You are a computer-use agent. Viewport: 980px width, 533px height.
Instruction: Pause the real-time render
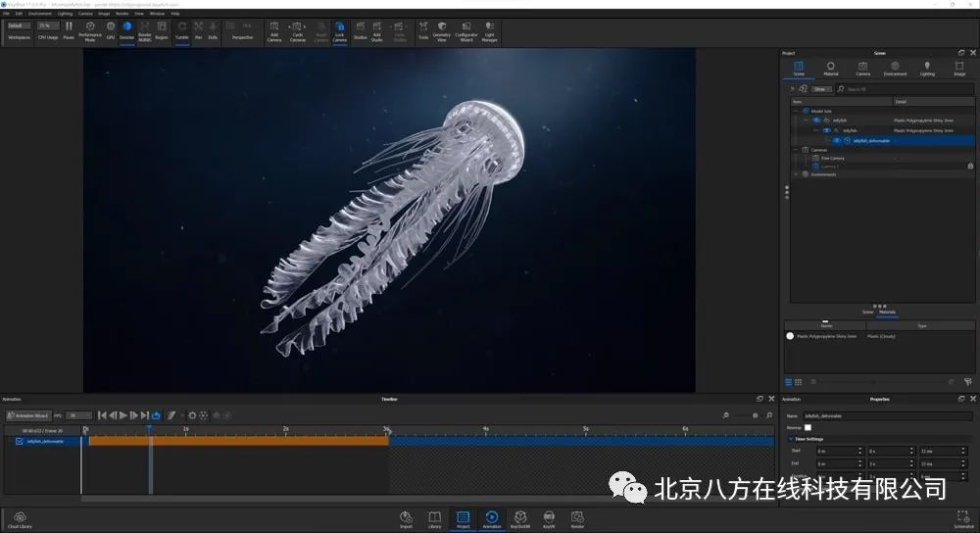coord(69,30)
